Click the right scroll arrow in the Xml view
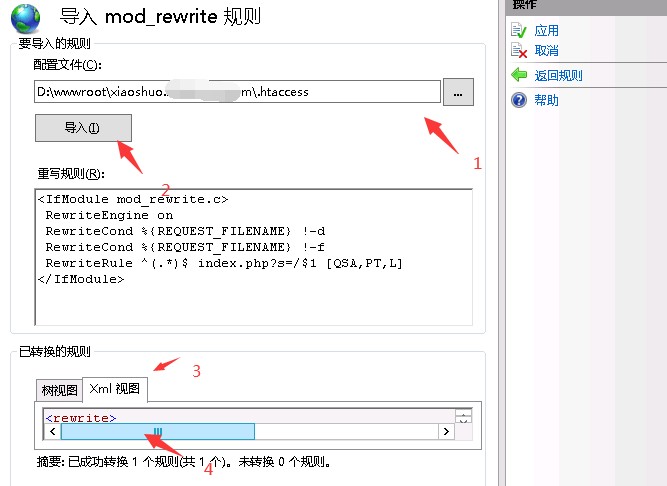Image resolution: width=667 pixels, height=486 pixels. click(446, 431)
